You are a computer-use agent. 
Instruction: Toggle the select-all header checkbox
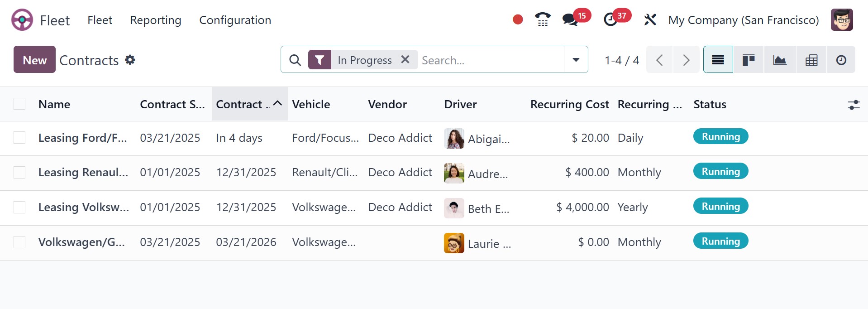[19, 104]
